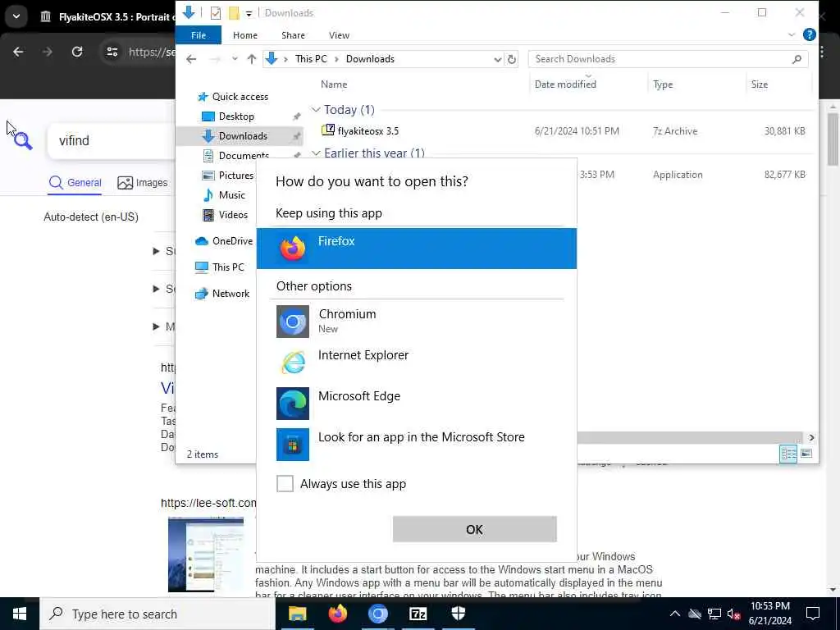Refresh the Downloads folder view
The height and width of the screenshot is (630, 840).
tap(512, 59)
